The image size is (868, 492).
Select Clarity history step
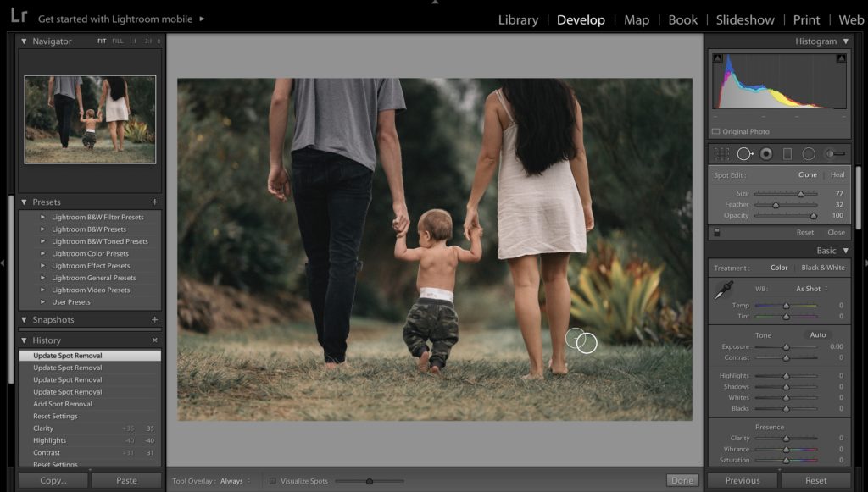(90, 428)
